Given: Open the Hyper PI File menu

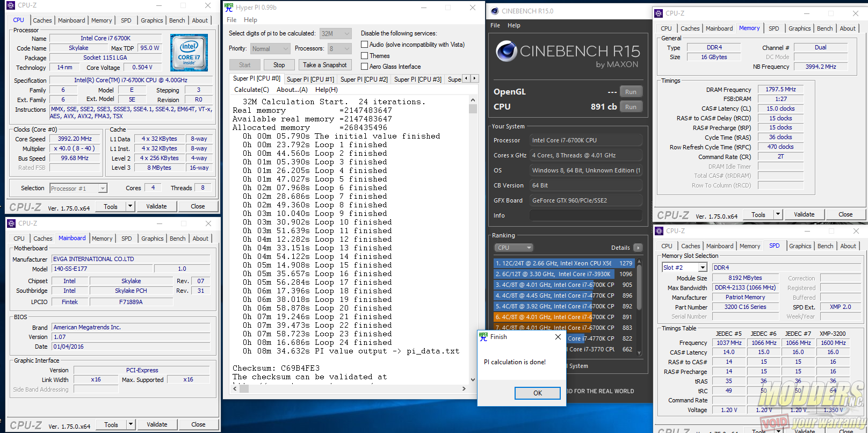Looking at the screenshot, I should pos(232,20).
